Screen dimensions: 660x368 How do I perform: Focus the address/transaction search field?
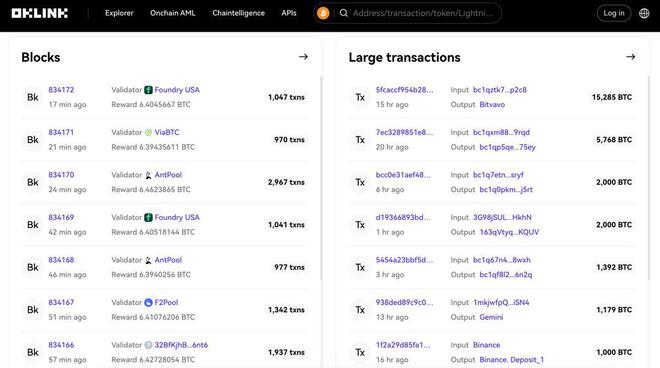coord(423,13)
